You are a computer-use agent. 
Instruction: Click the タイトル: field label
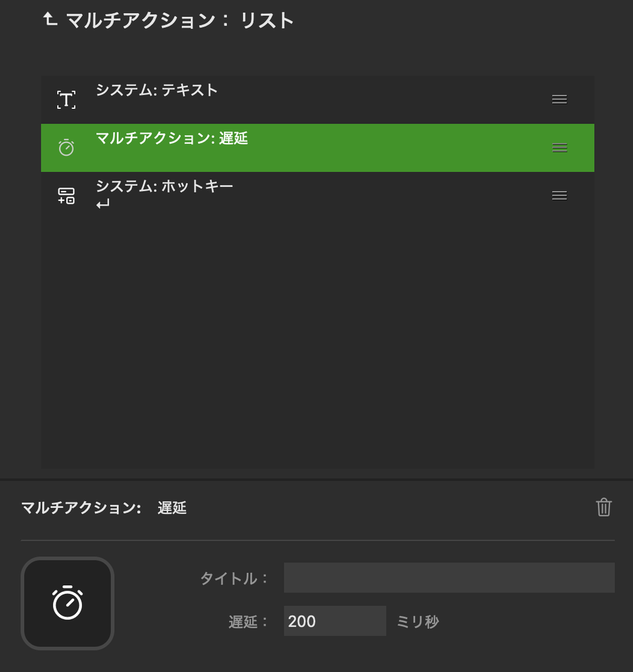(x=234, y=578)
